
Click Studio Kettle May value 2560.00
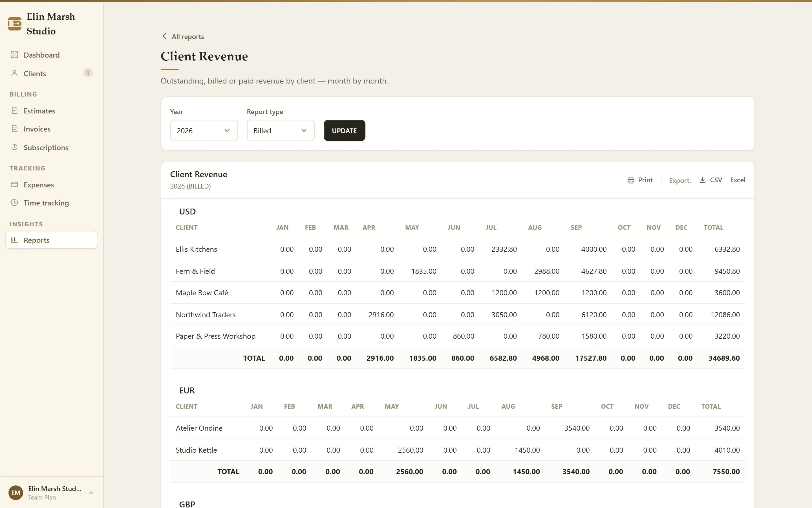(x=410, y=450)
